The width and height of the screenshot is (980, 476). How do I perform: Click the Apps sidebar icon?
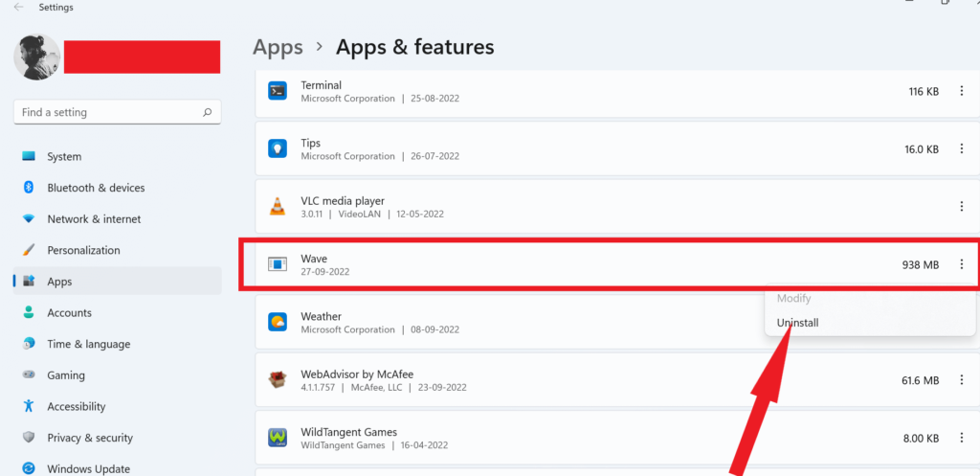click(29, 281)
